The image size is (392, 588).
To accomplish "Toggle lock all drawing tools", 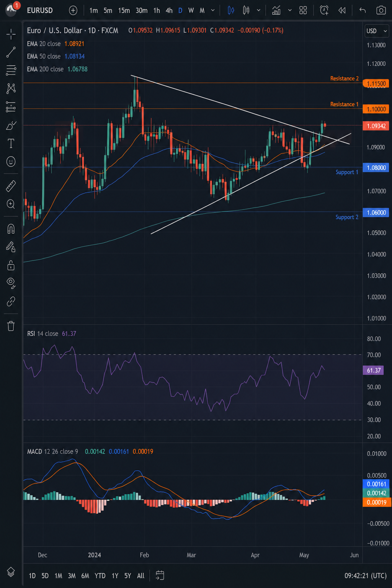I will tap(11, 265).
